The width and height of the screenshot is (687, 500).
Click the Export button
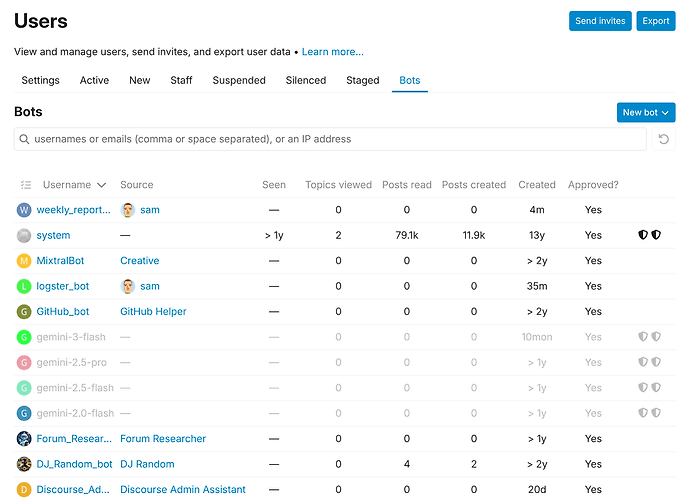click(655, 21)
